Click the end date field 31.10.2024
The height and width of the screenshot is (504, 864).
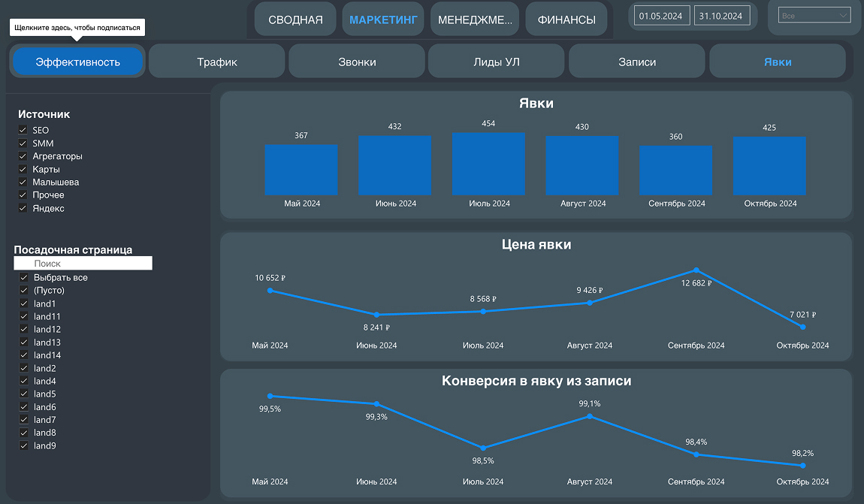click(x=721, y=16)
